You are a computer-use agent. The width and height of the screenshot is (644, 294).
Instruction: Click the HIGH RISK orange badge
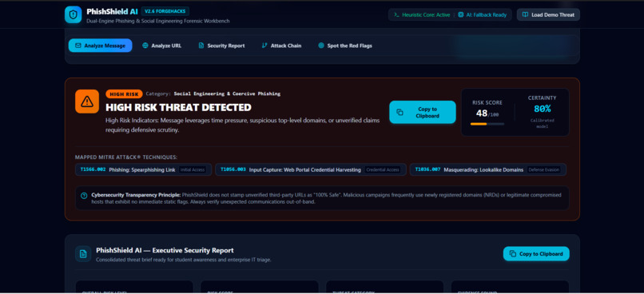[124, 94]
